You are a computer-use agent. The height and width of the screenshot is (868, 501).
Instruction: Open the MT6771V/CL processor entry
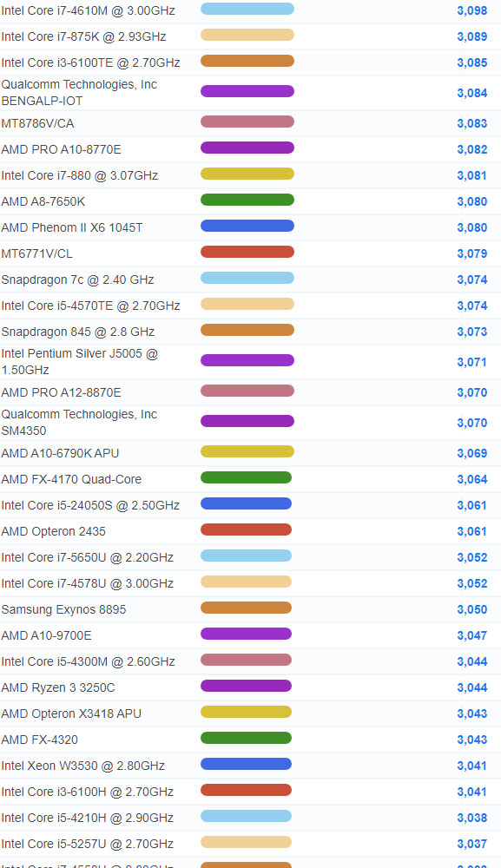click(x=37, y=253)
